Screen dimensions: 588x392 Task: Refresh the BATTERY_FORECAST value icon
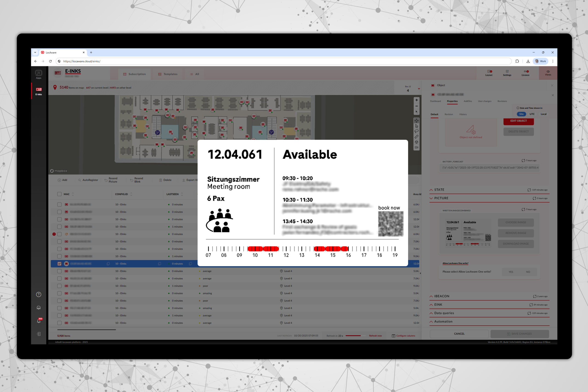click(523, 161)
